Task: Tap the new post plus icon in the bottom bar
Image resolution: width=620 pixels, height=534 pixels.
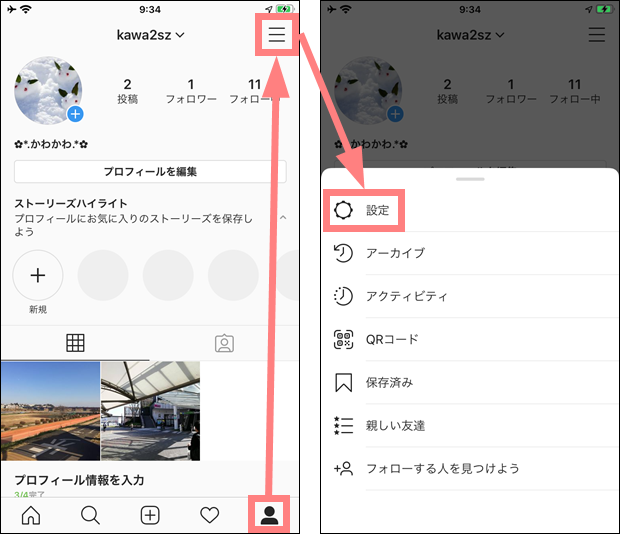Action: pos(150,515)
